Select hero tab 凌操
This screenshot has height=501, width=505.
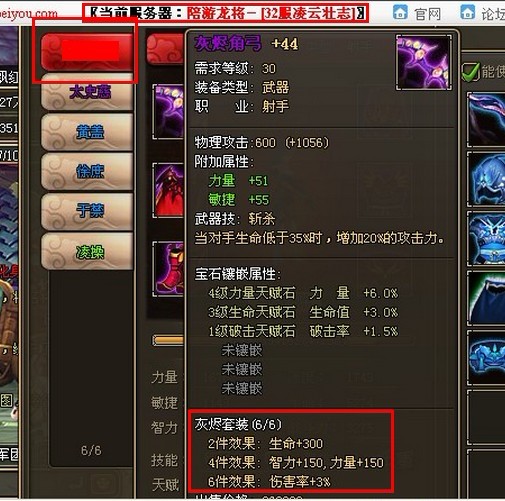click(87, 251)
